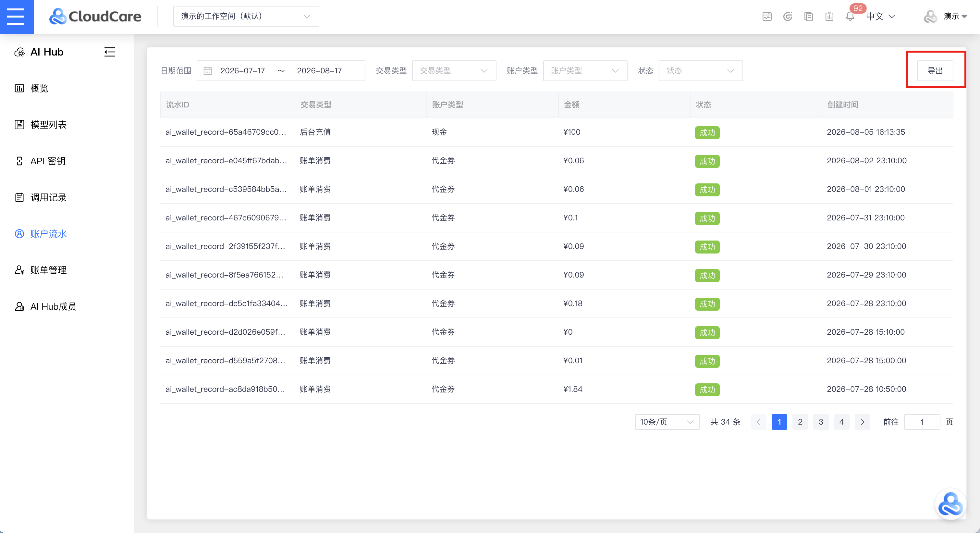
Task: Change the 10条/页 page size
Action: click(x=667, y=422)
